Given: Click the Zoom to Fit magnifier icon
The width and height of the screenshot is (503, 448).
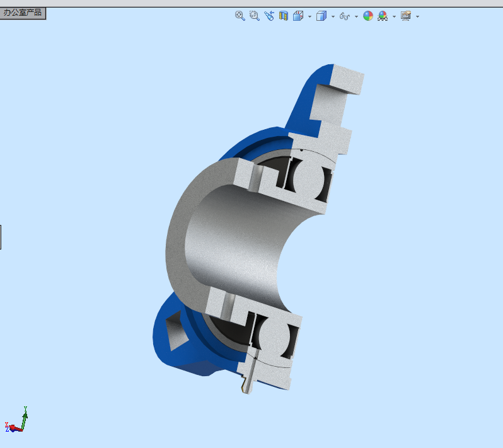Looking at the screenshot, I should pyautogui.click(x=240, y=16).
